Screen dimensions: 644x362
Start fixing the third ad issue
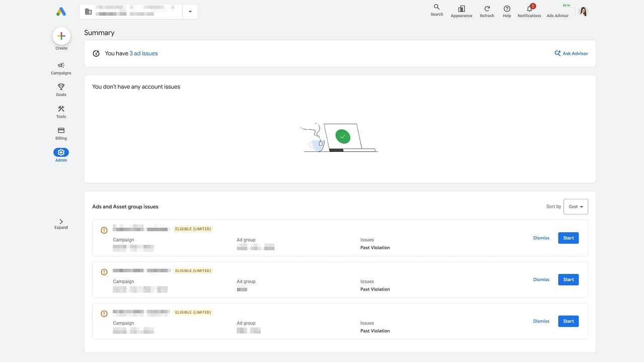tap(569, 321)
